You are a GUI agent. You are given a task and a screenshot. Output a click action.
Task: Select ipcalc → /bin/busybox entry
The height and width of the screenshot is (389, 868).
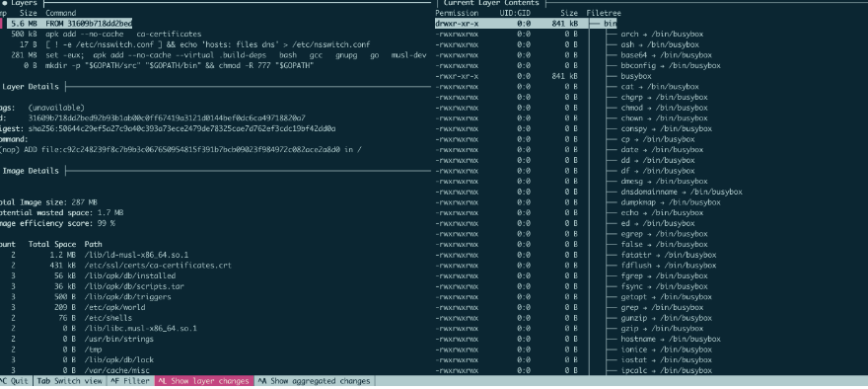tap(667, 370)
